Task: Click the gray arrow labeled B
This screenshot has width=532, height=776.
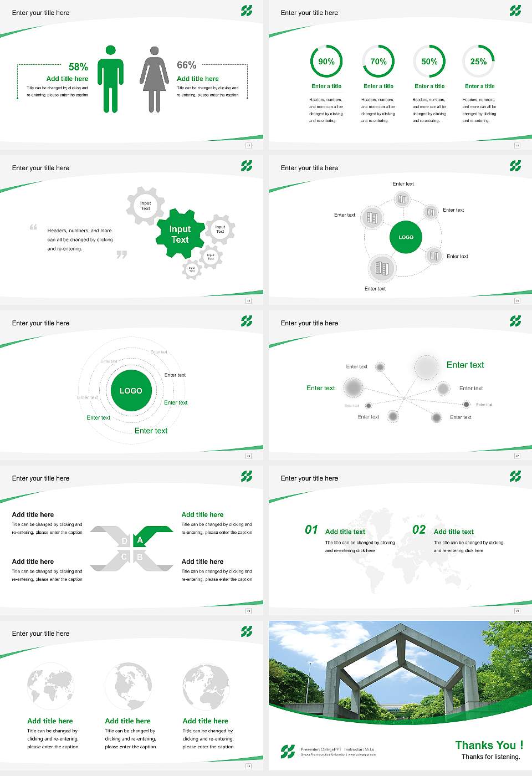Action: pyautogui.click(x=153, y=560)
